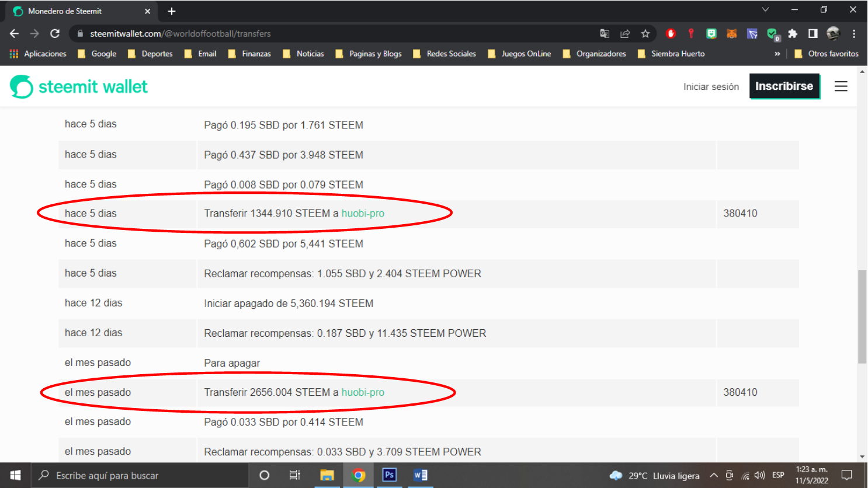
Task: Click the page vertical scrollbar thumb
Action: click(862, 317)
